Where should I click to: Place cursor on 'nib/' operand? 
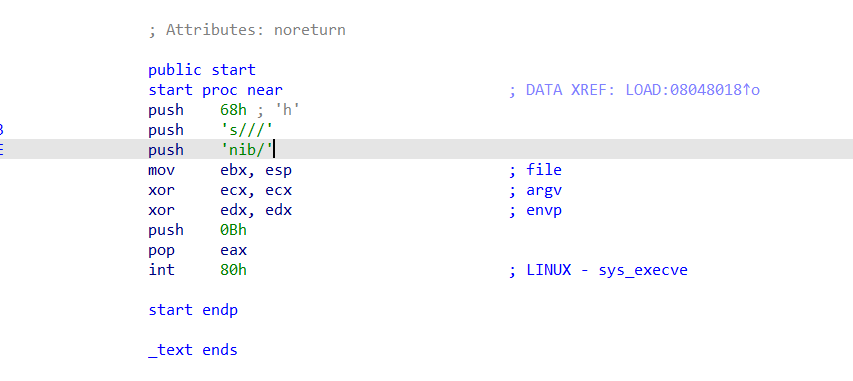click(246, 150)
